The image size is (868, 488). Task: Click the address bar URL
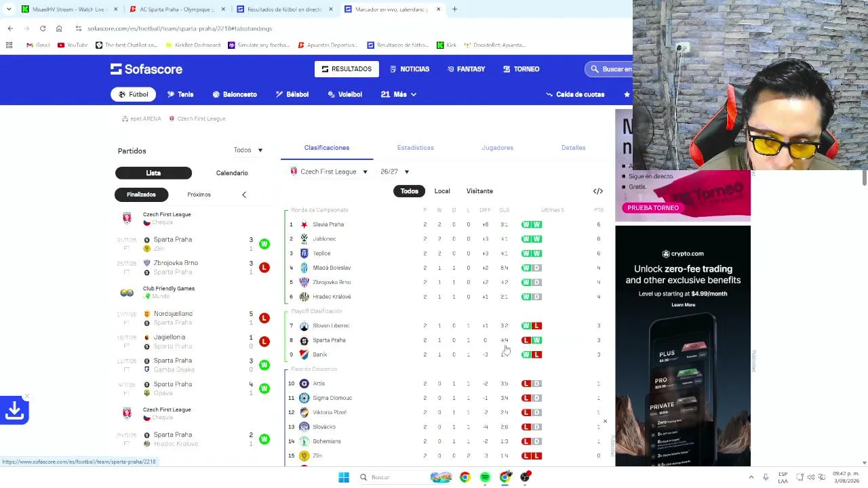[x=180, y=28]
